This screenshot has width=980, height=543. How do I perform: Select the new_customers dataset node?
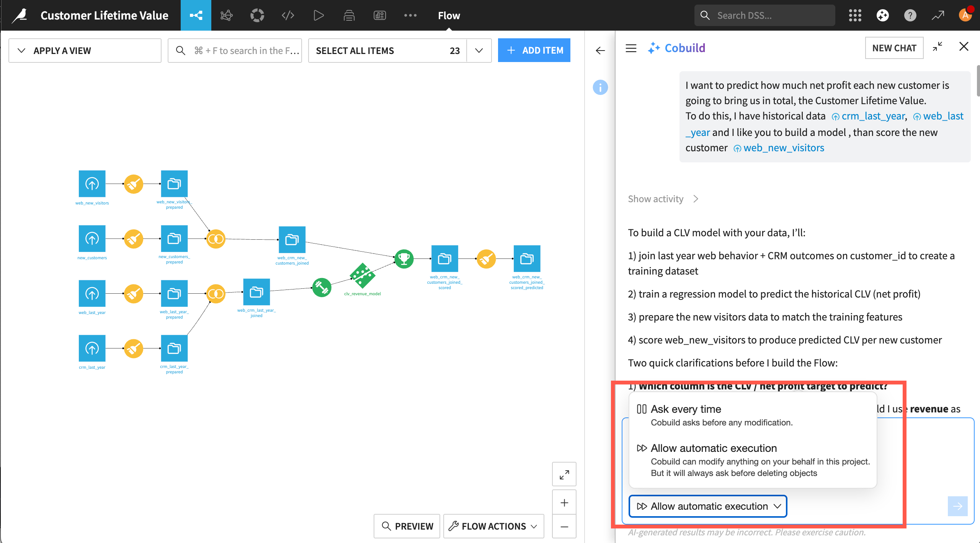coord(92,239)
